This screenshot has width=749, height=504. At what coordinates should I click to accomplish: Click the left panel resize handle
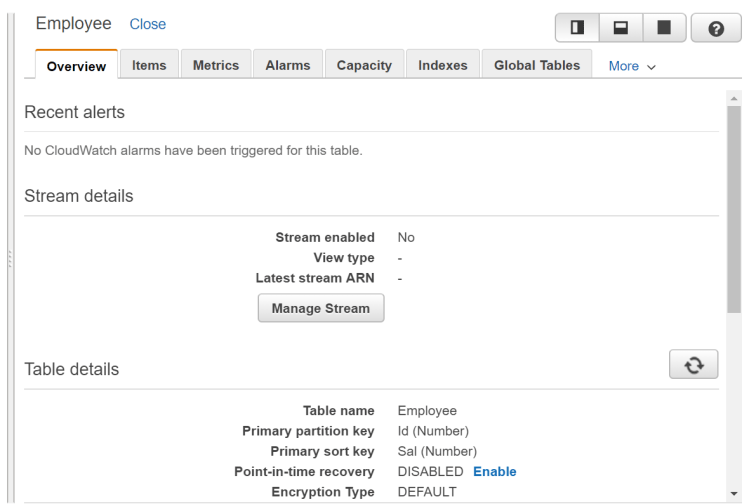coord(10,260)
